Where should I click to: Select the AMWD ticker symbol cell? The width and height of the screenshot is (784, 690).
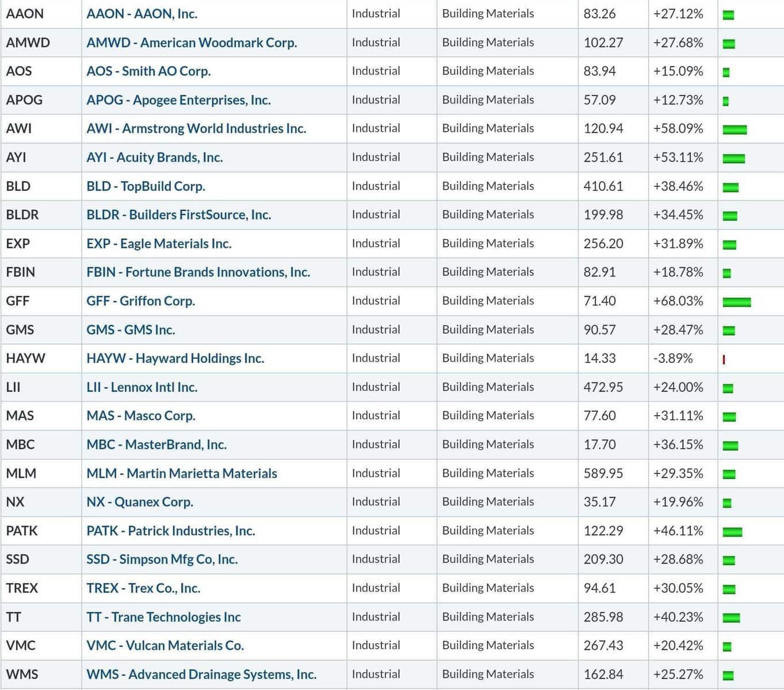(x=41, y=43)
